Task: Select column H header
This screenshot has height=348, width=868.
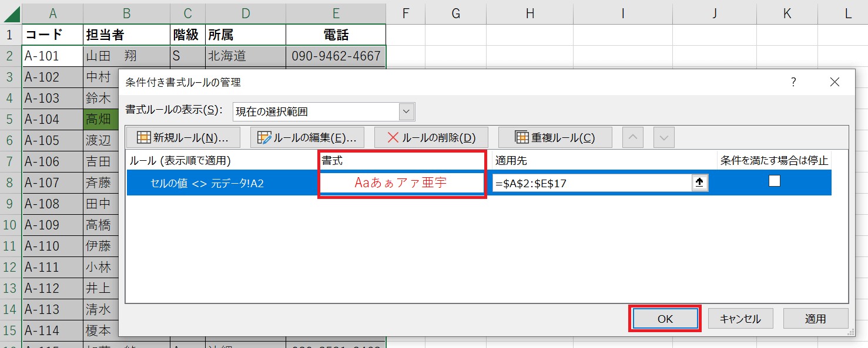Action: click(530, 13)
